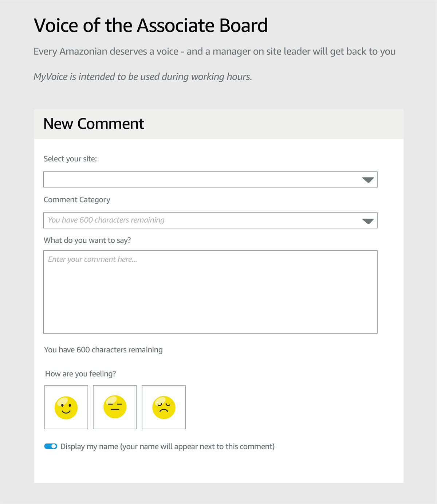Viewport: 437px width, 504px height.
Task: Select the happy smiley face
Action: (x=66, y=407)
